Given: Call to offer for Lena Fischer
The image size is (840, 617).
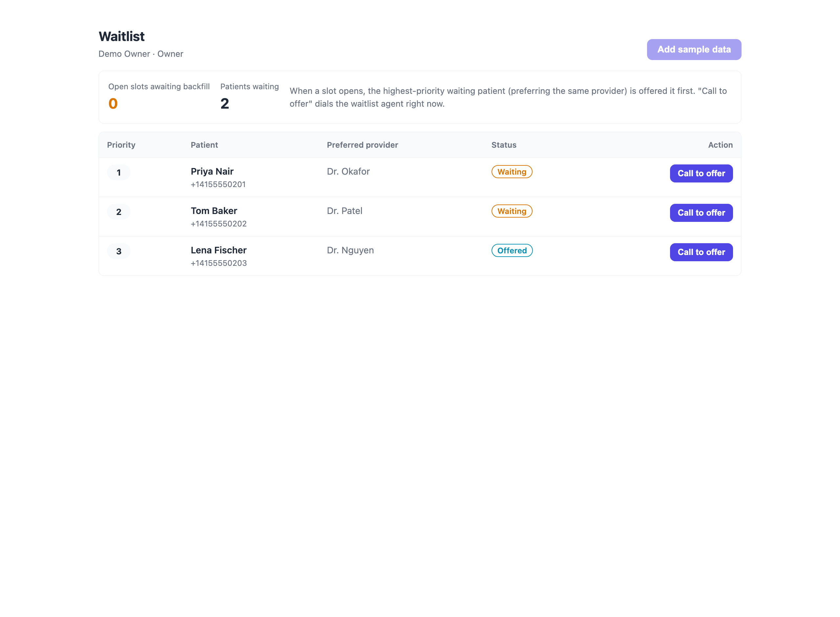Looking at the screenshot, I should click(701, 252).
